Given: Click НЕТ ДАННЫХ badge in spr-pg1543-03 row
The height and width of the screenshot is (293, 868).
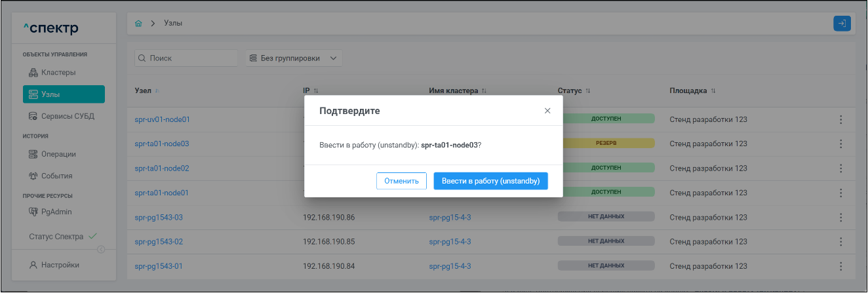Looking at the screenshot, I should (606, 216).
